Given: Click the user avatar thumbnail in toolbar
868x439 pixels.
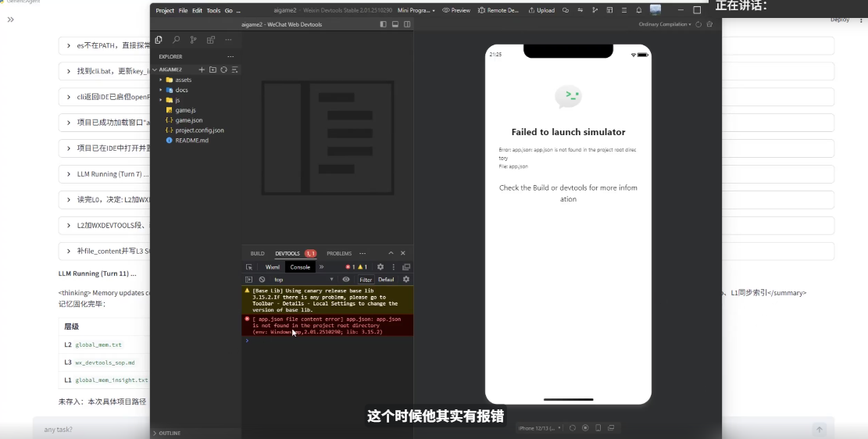Looking at the screenshot, I should point(655,10).
